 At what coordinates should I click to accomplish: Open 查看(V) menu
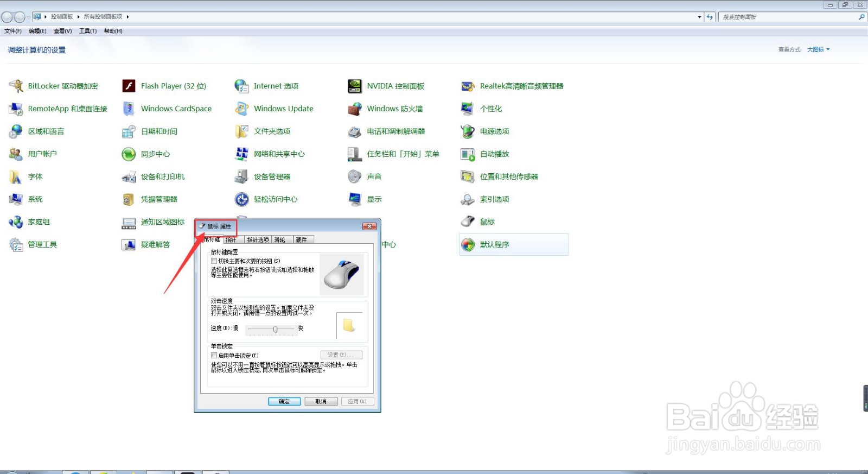pyautogui.click(x=63, y=31)
